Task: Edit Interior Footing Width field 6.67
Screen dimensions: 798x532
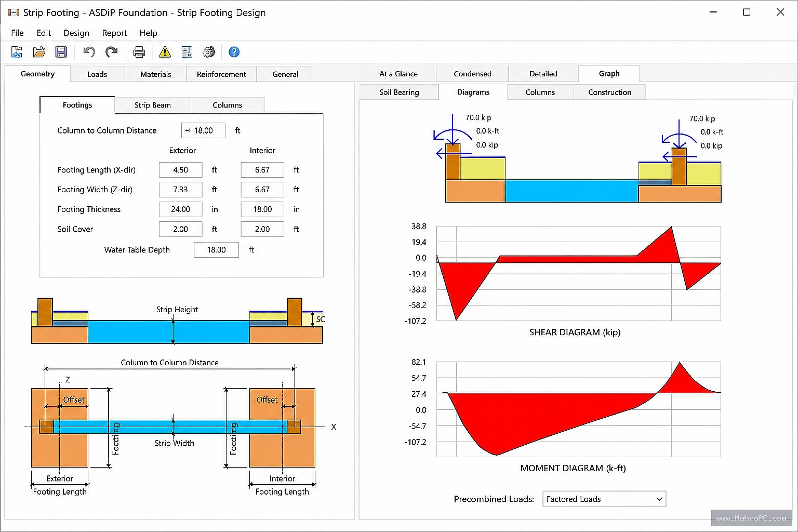Action: coord(262,190)
